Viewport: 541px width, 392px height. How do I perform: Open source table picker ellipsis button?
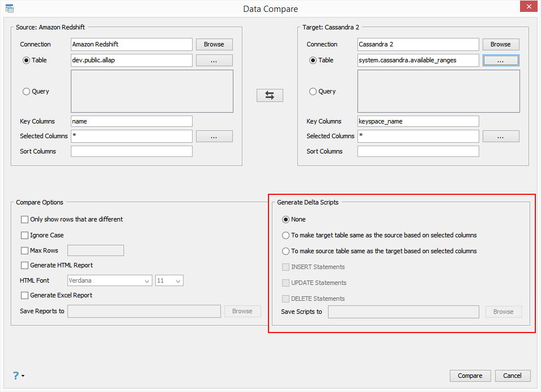(x=214, y=61)
